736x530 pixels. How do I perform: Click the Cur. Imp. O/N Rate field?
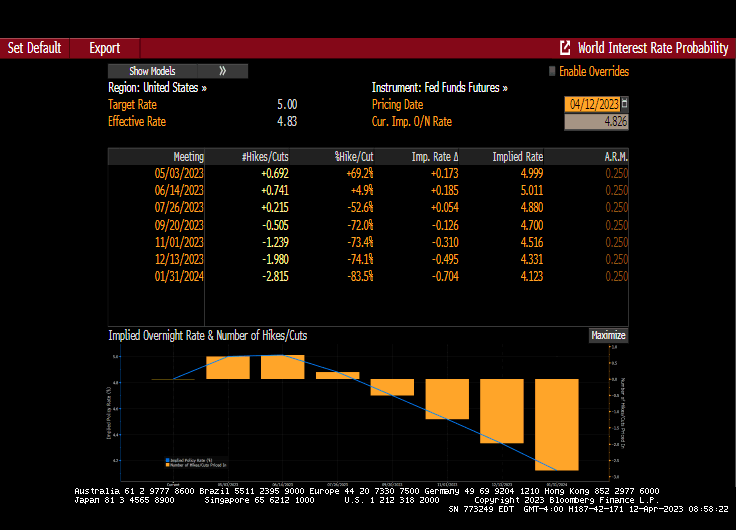(596, 122)
